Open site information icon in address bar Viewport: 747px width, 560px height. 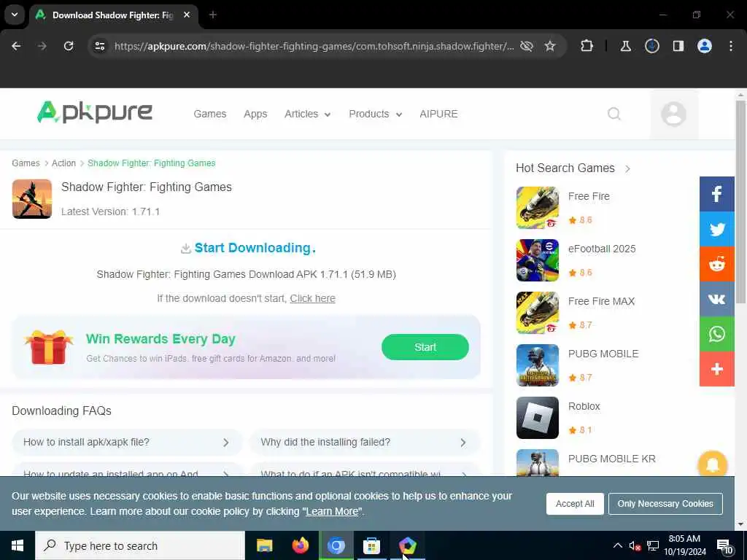coord(99,46)
